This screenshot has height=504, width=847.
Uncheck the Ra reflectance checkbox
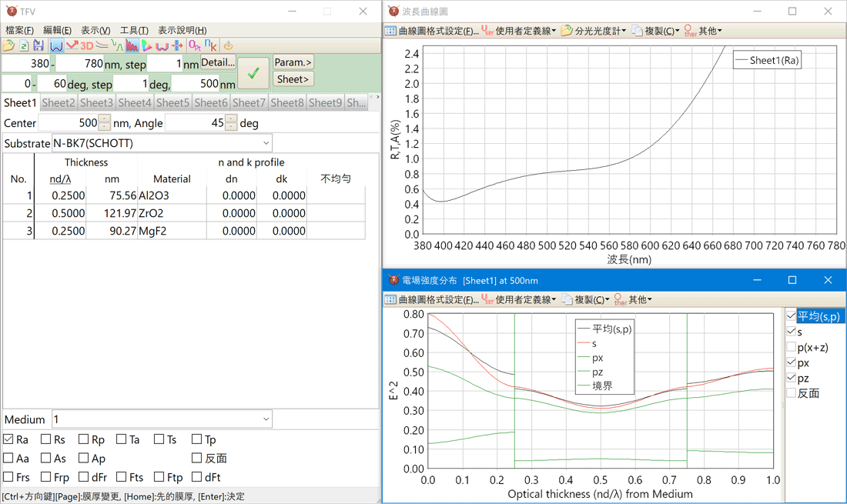8,439
